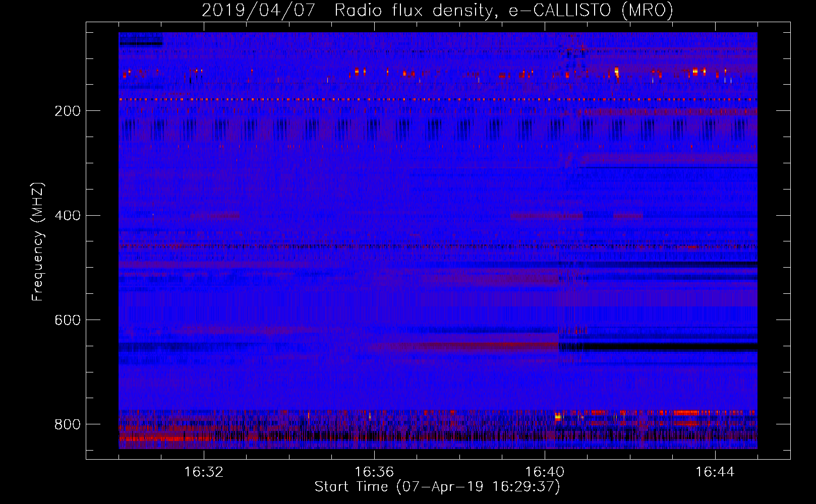This screenshot has height=504, width=816.
Task: Click the 'Frequency (MHZ)' axis label
Action: click(38, 241)
